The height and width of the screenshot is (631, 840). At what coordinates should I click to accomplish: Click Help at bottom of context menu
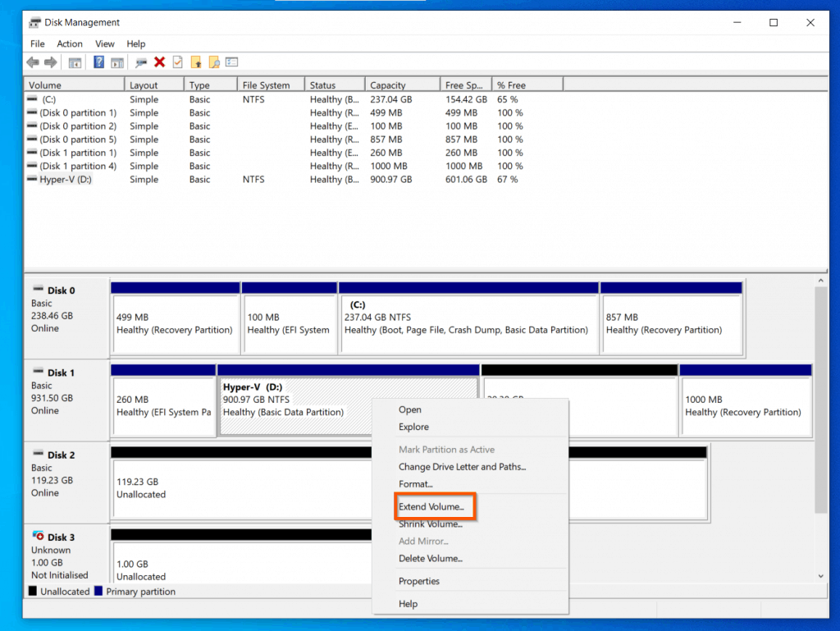[470, 604]
